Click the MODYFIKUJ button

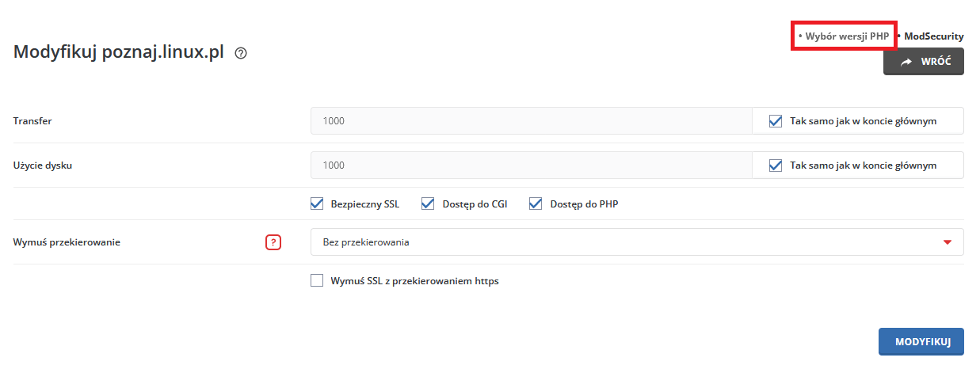click(x=921, y=341)
